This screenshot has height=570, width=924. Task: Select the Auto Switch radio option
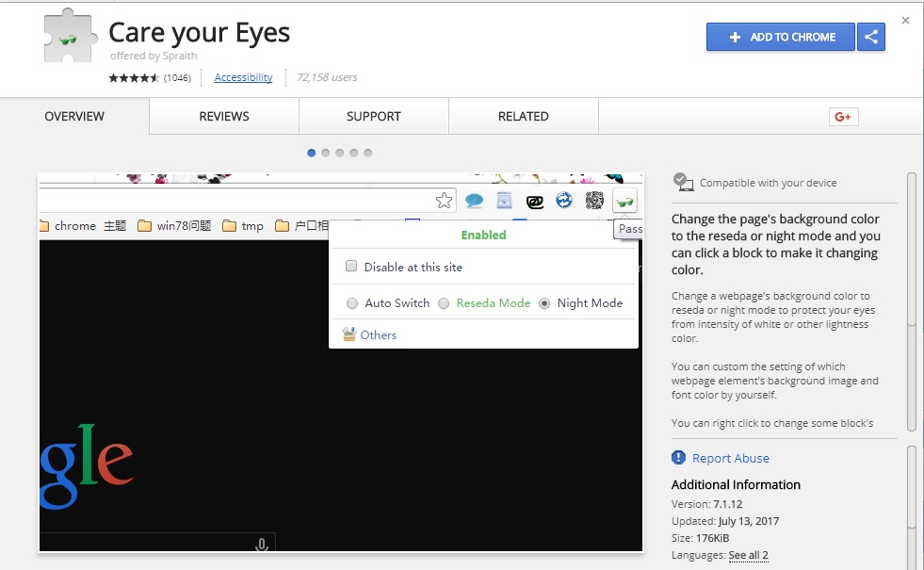click(352, 303)
